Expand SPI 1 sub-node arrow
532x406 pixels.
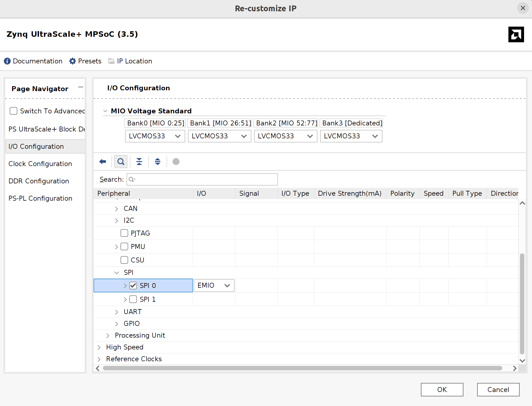[x=125, y=299]
